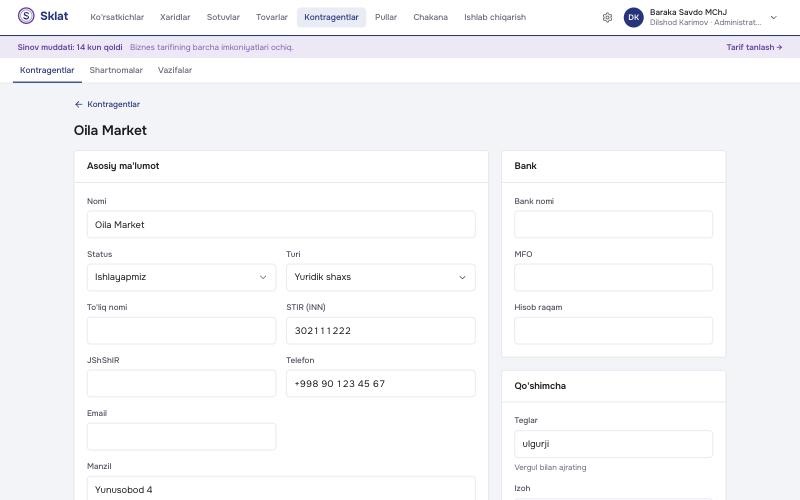Screen dimensions: 800x500
Task: Click the MFO input field
Action: click(x=613, y=278)
